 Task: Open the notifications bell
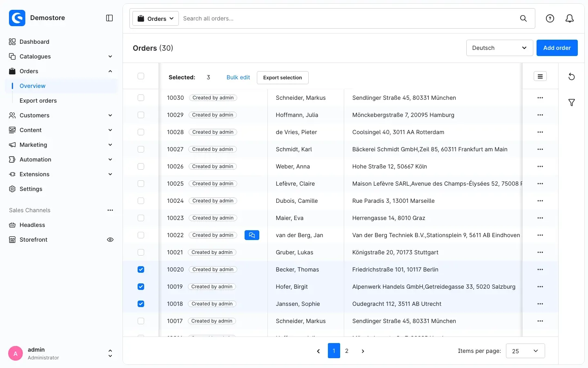pyautogui.click(x=570, y=18)
